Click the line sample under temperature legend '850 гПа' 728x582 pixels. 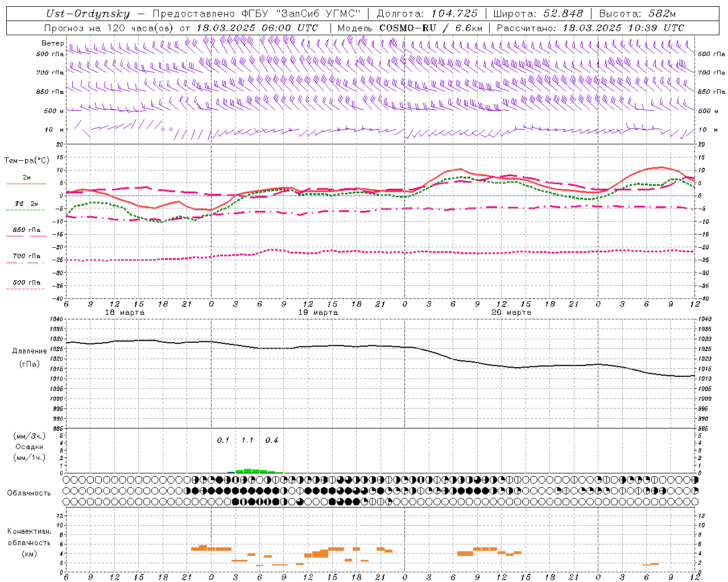[x=26, y=236]
